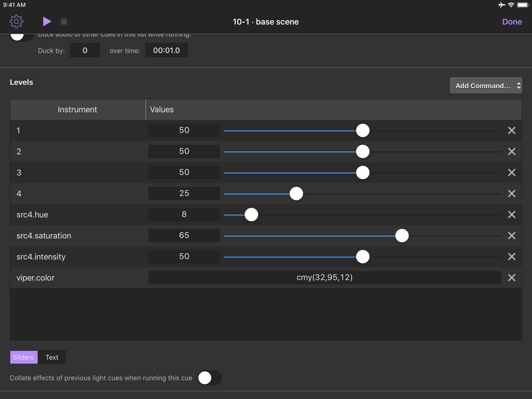532x399 pixels.
Task: Click the src4.saturation slider handle
Action: click(402, 236)
